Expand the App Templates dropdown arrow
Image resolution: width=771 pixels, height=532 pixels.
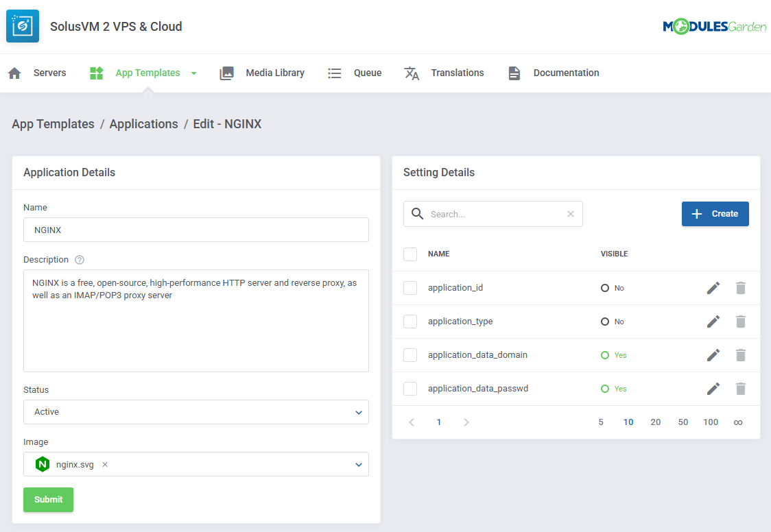(193, 73)
